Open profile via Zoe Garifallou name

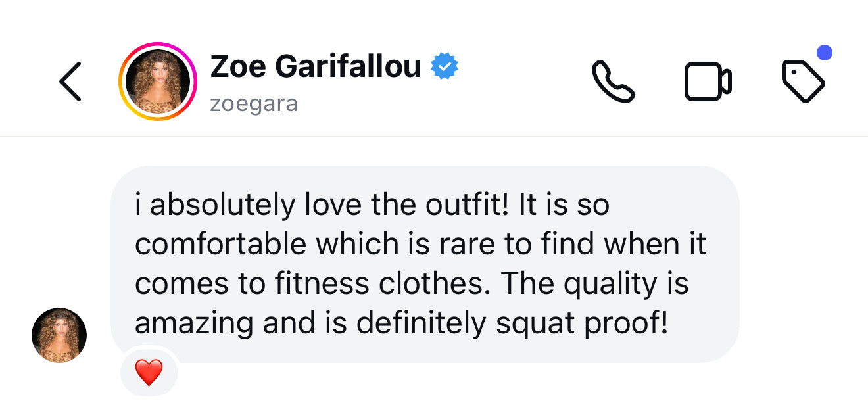316,66
